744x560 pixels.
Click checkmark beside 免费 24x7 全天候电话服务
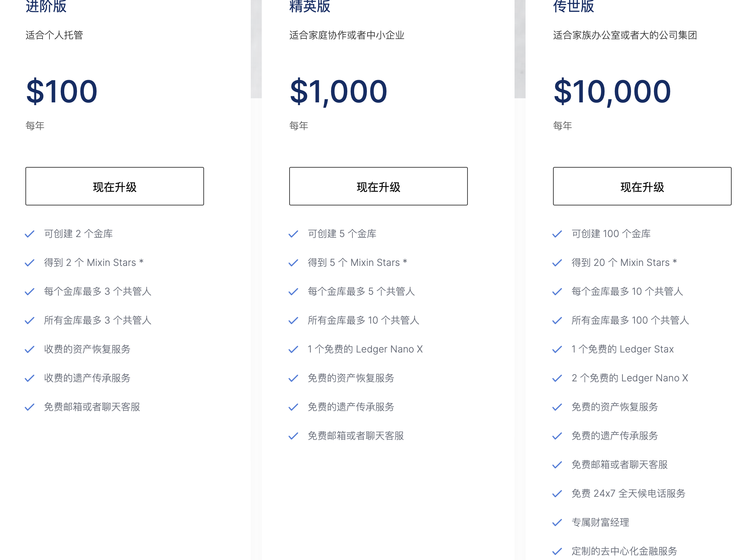[x=557, y=494]
